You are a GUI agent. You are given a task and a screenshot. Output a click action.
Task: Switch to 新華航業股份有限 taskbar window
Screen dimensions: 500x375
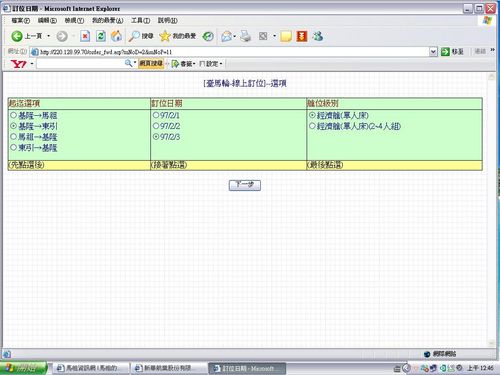coord(169,368)
